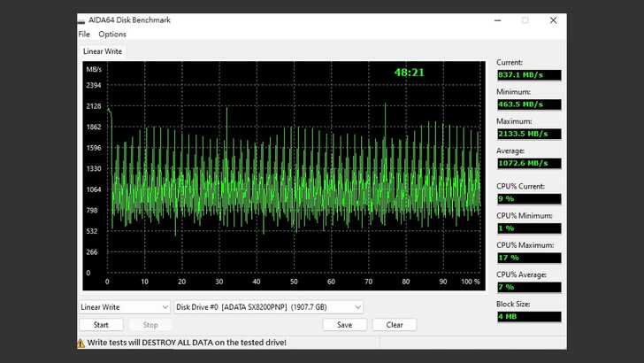644x363 pixels.
Task: Clear the benchmark graph with Clear
Action: 395,325
